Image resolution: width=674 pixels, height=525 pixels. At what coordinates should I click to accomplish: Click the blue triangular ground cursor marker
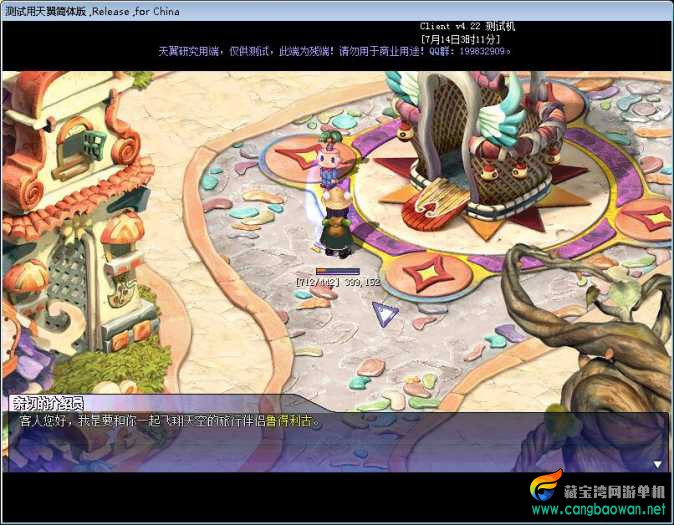coord(385,314)
